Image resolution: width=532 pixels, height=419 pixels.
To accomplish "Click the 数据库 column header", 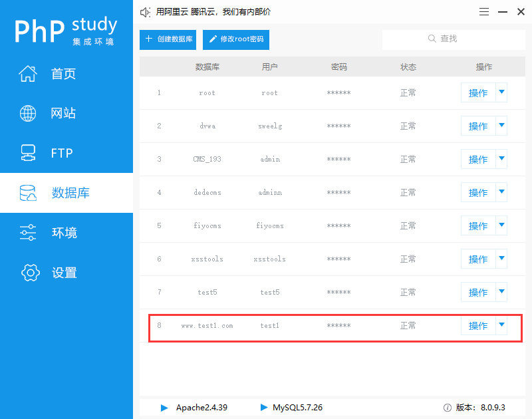I will point(207,67).
